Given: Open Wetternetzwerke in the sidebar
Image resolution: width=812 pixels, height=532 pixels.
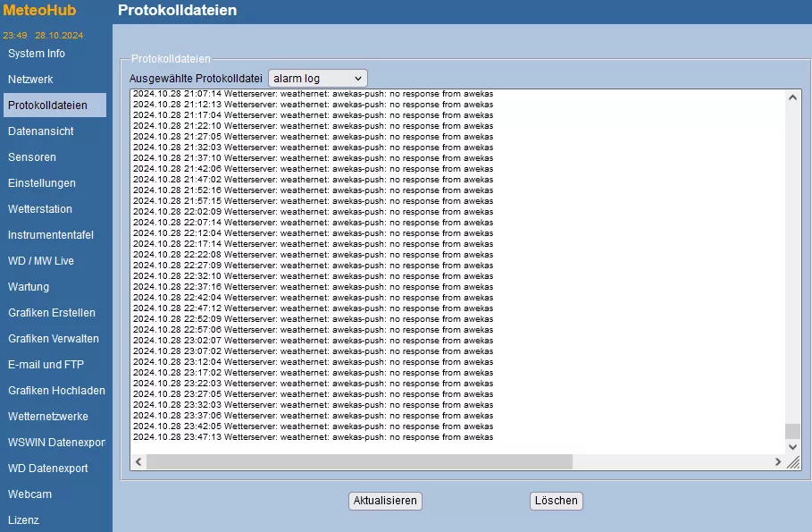Looking at the screenshot, I should (48, 417).
